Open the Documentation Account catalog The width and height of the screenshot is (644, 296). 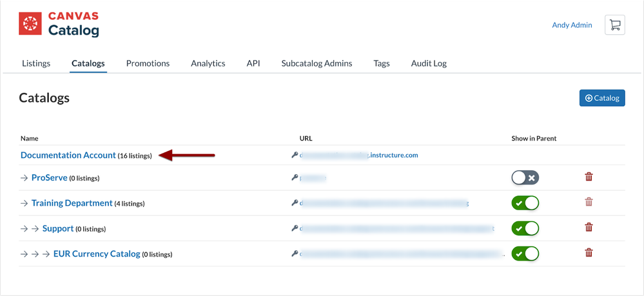pyautogui.click(x=68, y=155)
